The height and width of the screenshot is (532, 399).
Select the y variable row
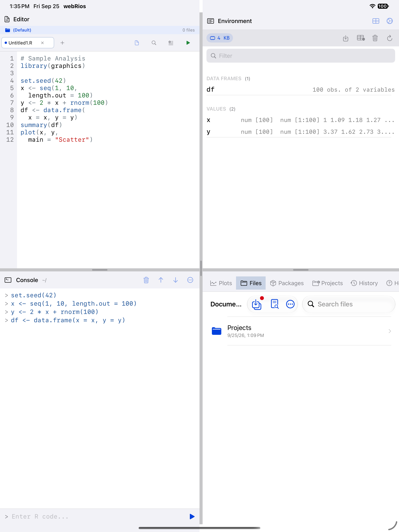[x=301, y=132]
